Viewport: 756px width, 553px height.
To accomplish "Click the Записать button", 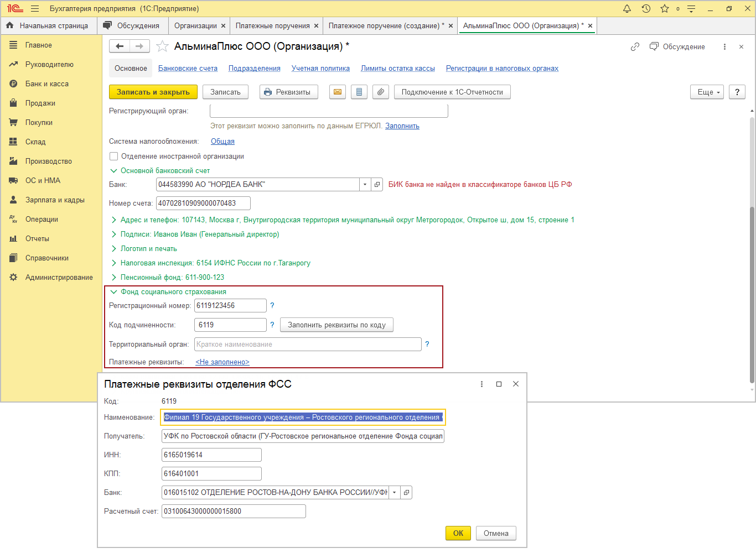I will pos(225,92).
